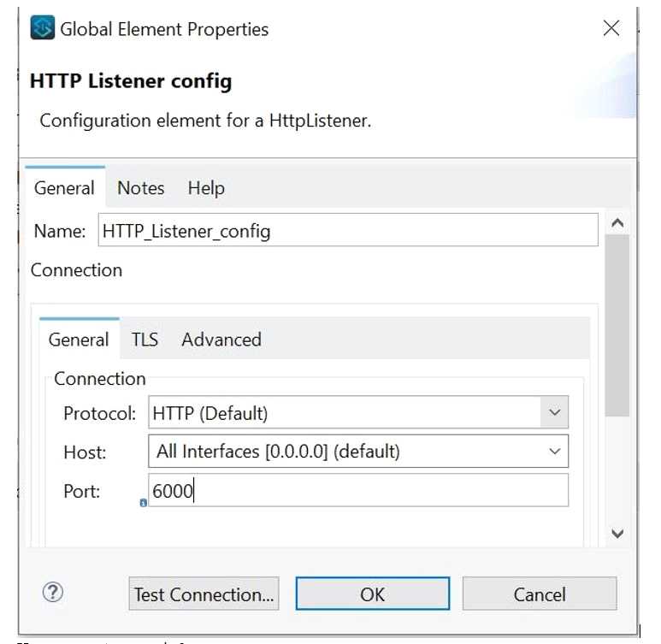Click scrollbar down arrow
The width and height of the screenshot is (661, 644).
617,534
